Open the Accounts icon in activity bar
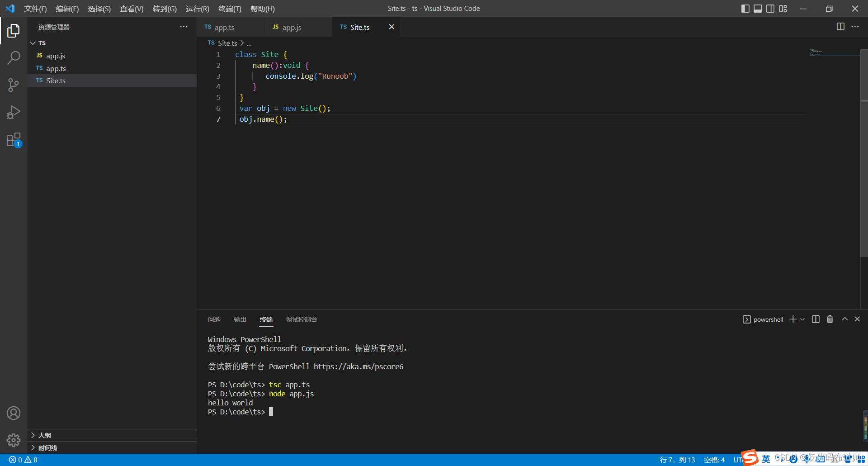 pyautogui.click(x=14, y=413)
